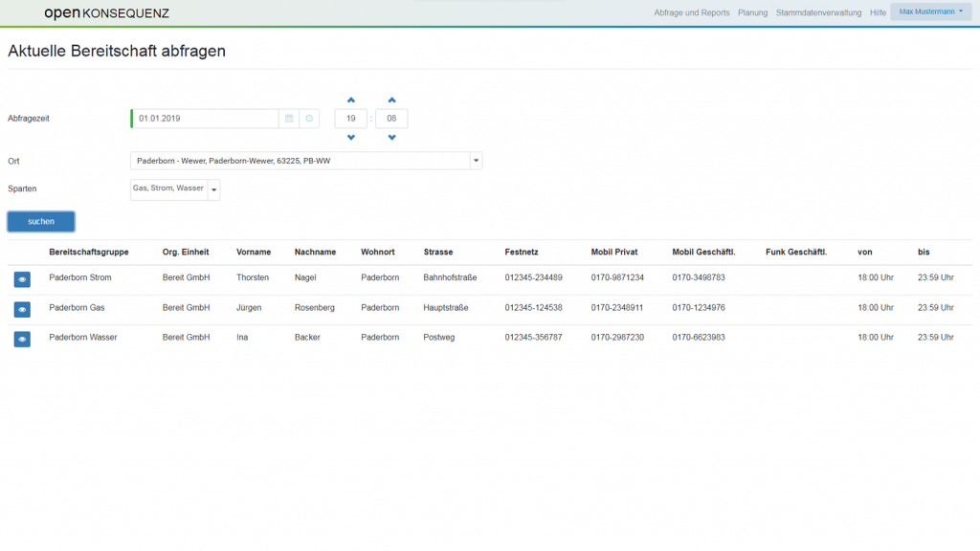The height and width of the screenshot is (551, 980).
Task: Increase the hour with the up arrow
Action: click(x=350, y=99)
